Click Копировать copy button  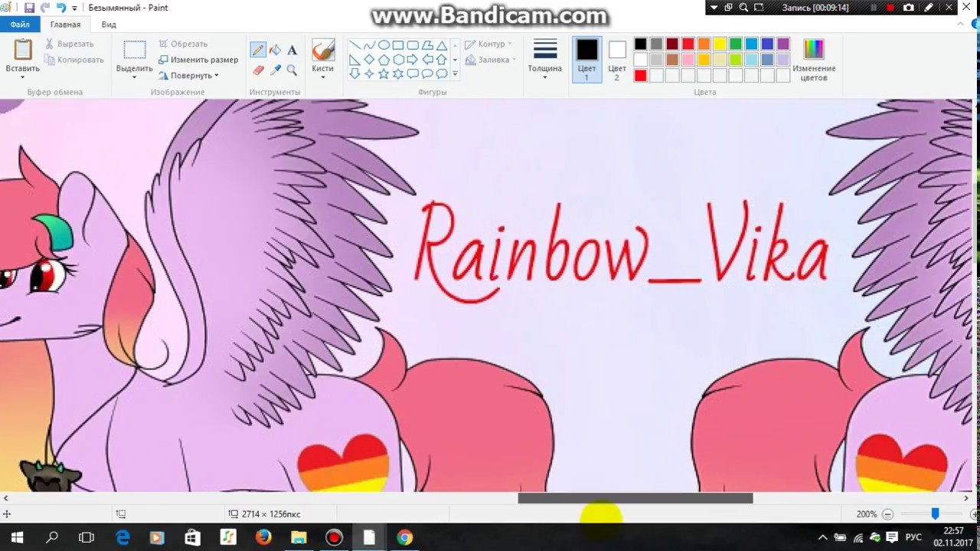[73, 60]
